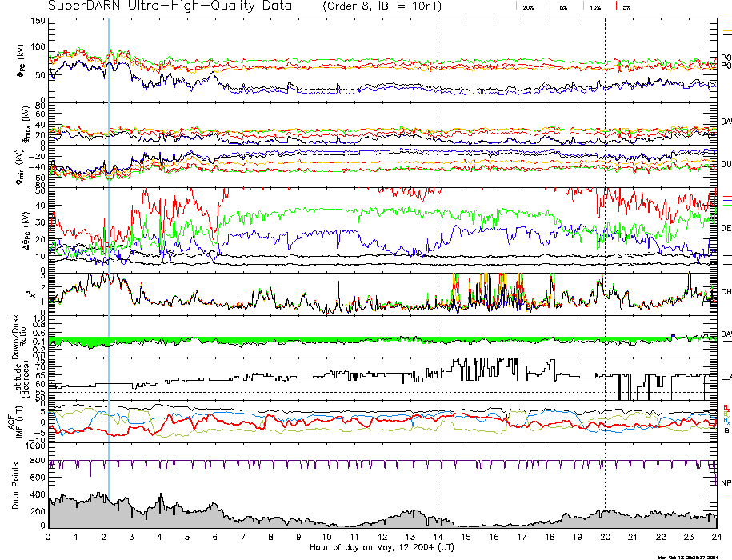Click the 'Hour of day on May, 12 2004 (UT)' label

point(382,548)
